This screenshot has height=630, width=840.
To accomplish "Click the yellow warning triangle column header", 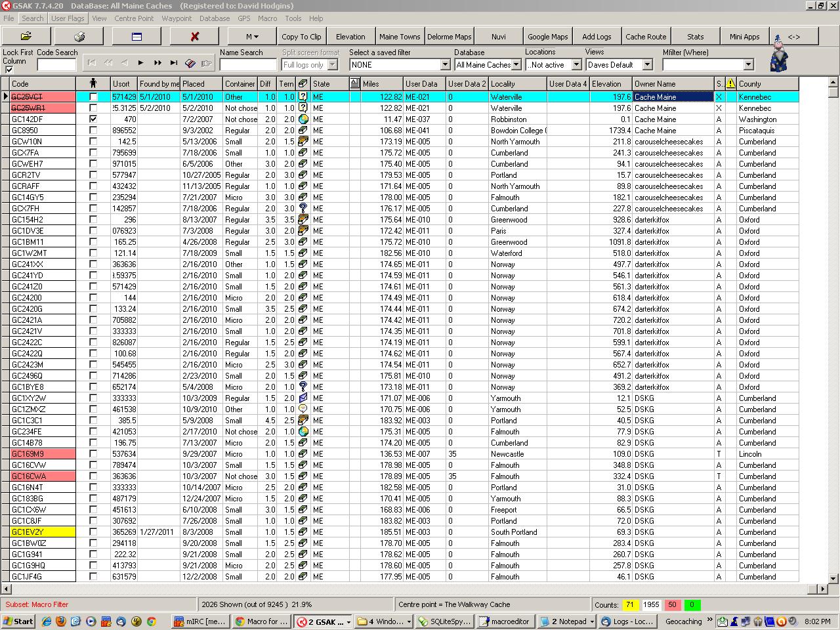I will point(730,84).
